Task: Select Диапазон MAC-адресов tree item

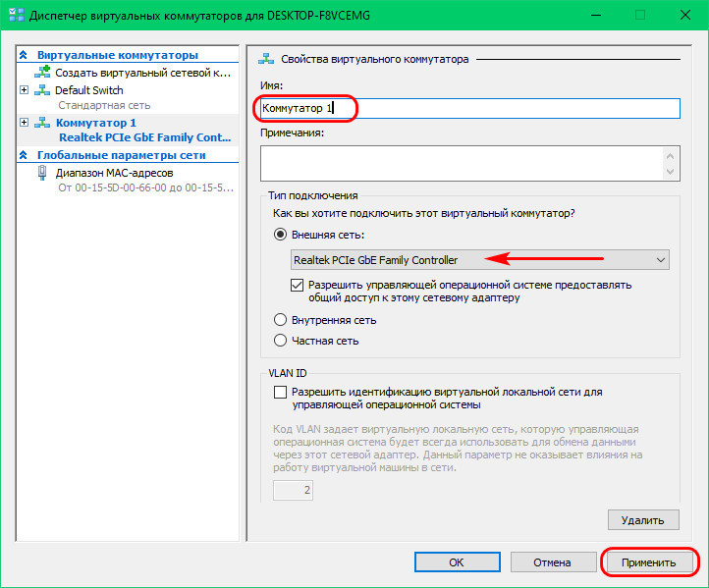Action: [x=114, y=173]
